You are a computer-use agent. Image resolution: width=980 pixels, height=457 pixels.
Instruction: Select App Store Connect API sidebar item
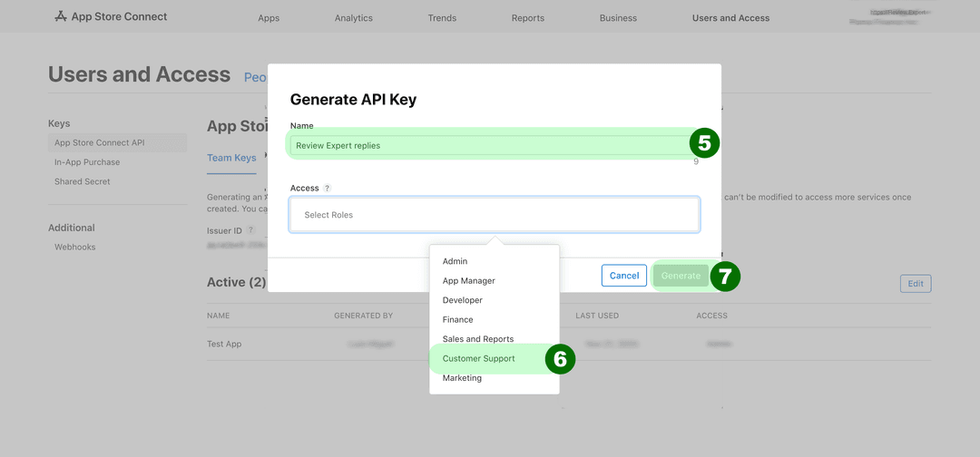tap(117, 142)
